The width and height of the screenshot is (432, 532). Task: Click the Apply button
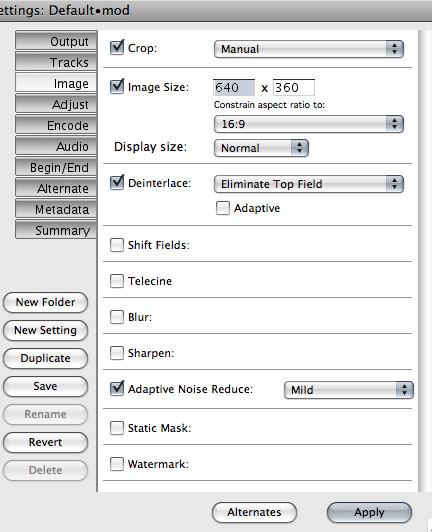(369, 512)
